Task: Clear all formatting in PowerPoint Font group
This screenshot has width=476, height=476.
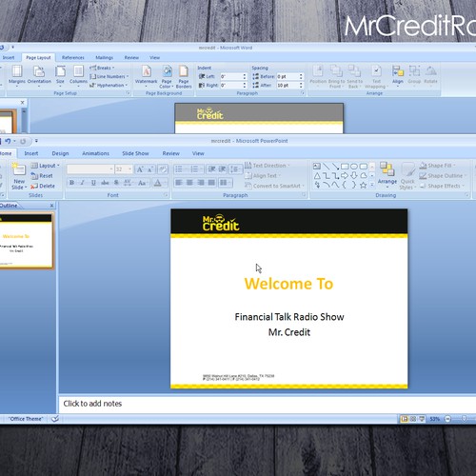Action: (163, 169)
